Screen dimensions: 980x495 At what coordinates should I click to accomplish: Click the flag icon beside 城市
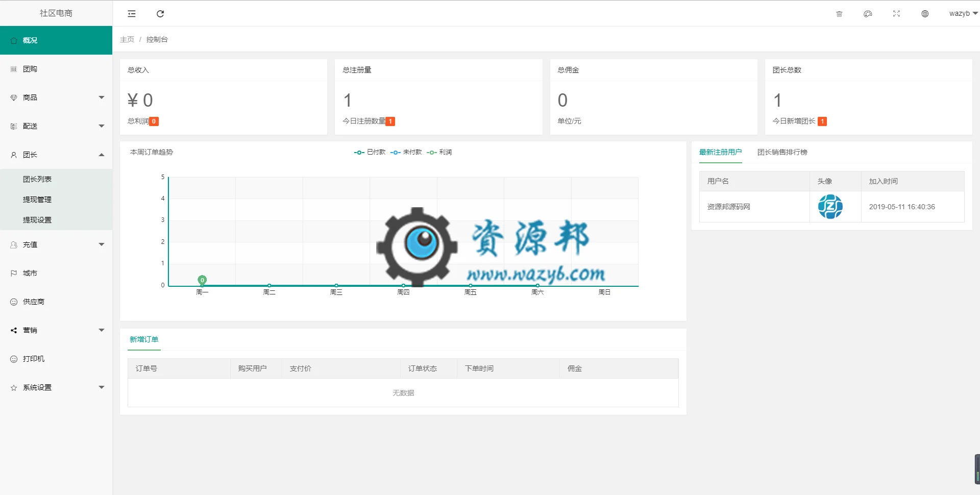pyautogui.click(x=14, y=273)
